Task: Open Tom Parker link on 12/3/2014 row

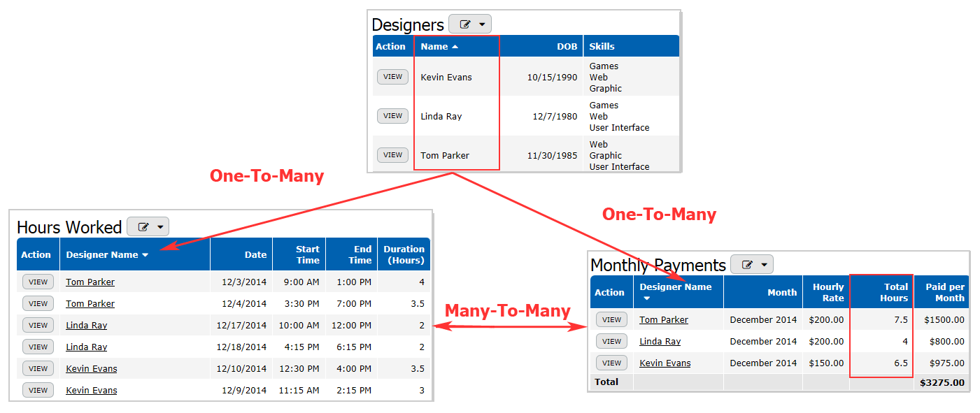Action: click(x=90, y=282)
